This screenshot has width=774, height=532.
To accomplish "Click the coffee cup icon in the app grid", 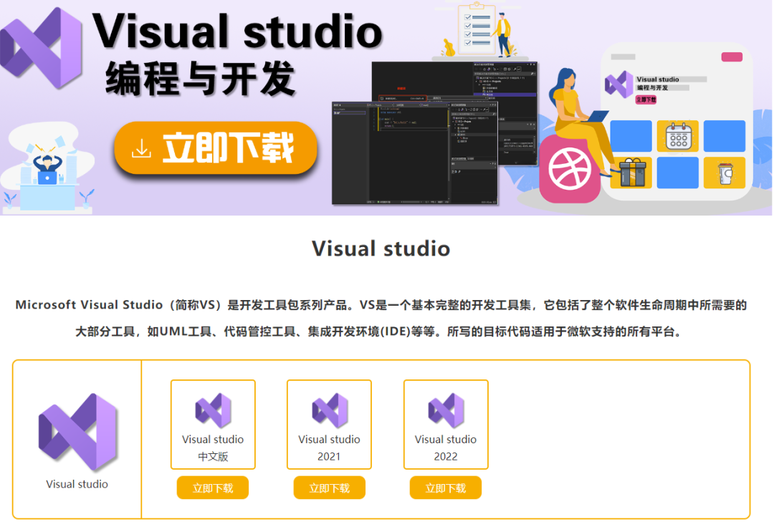I will pos(725,173).
